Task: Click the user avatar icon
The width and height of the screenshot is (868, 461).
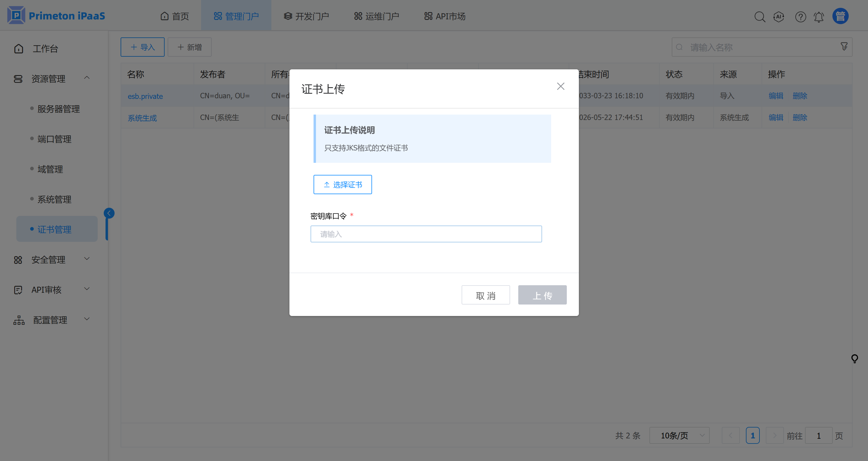Action: coord(840,16)
